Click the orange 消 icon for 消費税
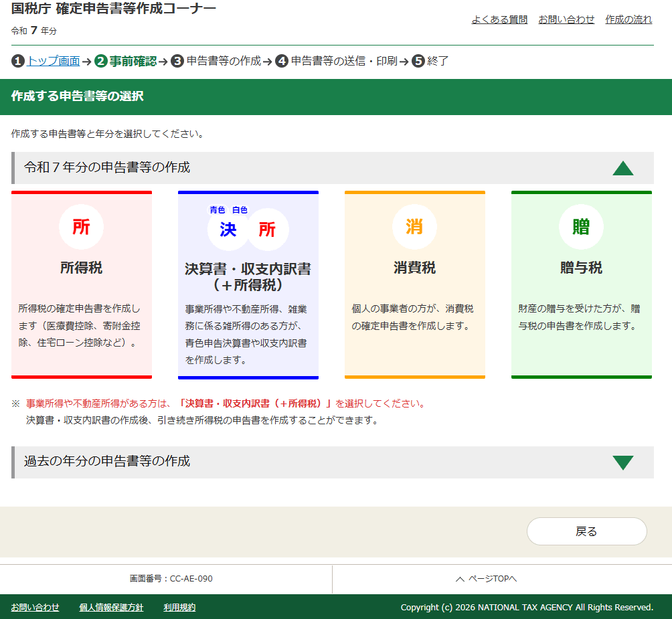672x619 pixels. point(415,228)
